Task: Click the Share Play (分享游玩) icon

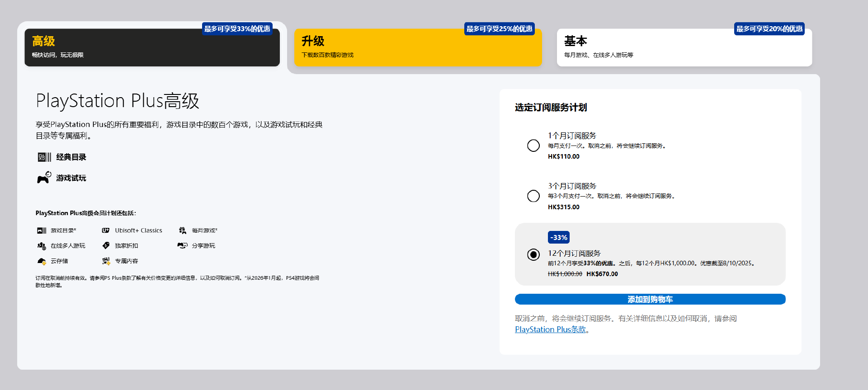Action: coord(183,246)
